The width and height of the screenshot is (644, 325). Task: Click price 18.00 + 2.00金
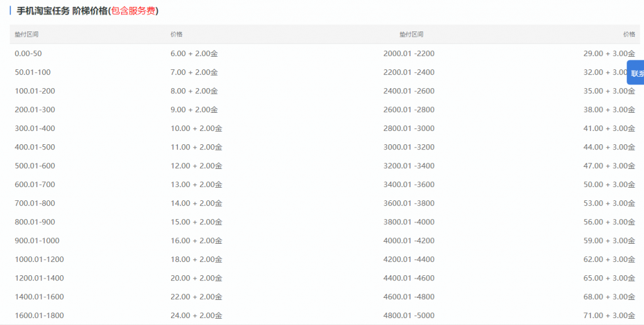click(196, 259)
